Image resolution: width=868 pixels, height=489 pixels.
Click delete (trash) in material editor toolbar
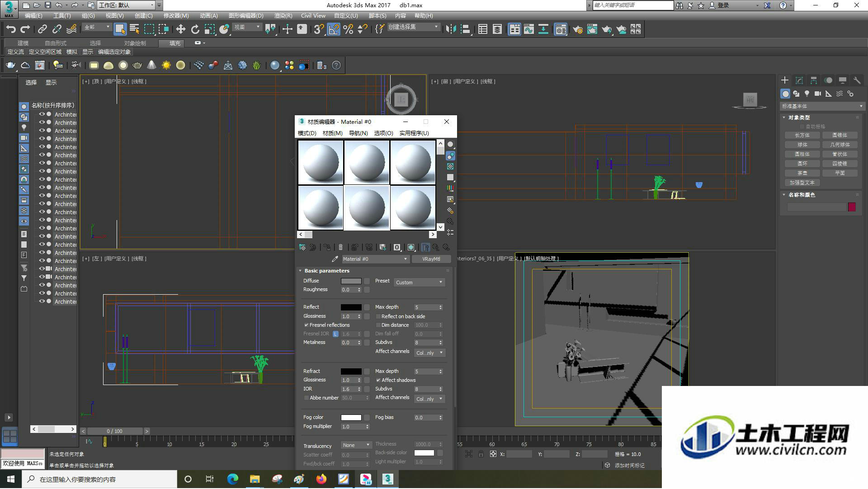pos(340,247)
